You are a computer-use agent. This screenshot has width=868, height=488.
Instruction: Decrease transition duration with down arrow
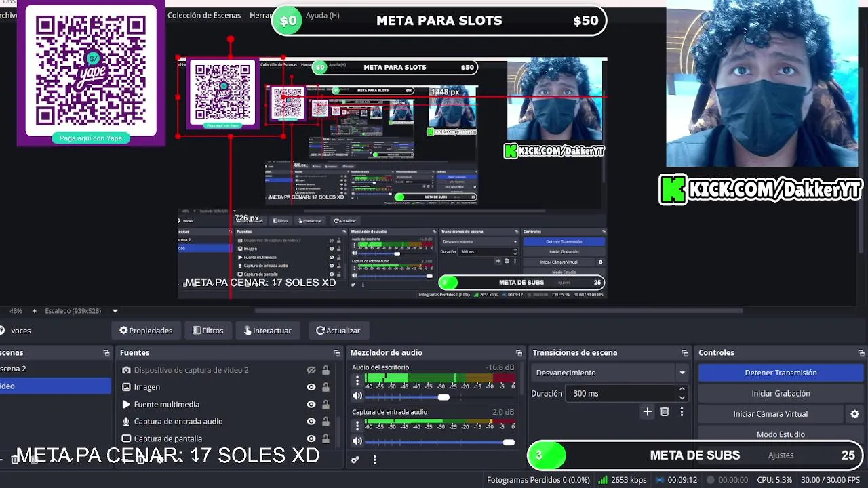coord(682,397)
